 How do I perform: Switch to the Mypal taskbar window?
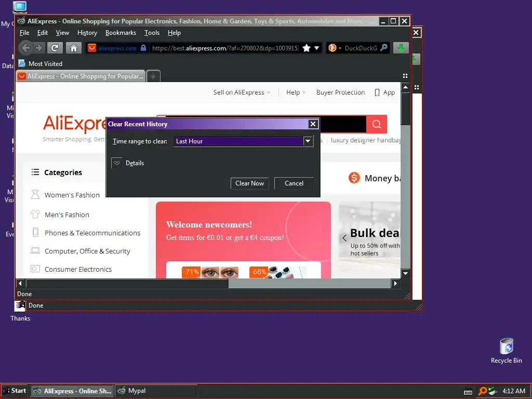[x=156, y=391]
